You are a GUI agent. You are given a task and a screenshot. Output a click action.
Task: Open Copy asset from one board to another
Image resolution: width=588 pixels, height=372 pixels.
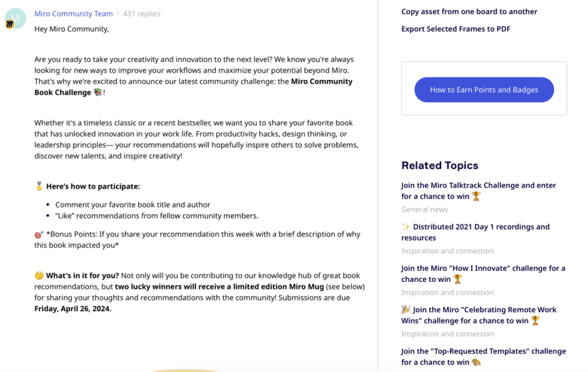click(469, 11)
